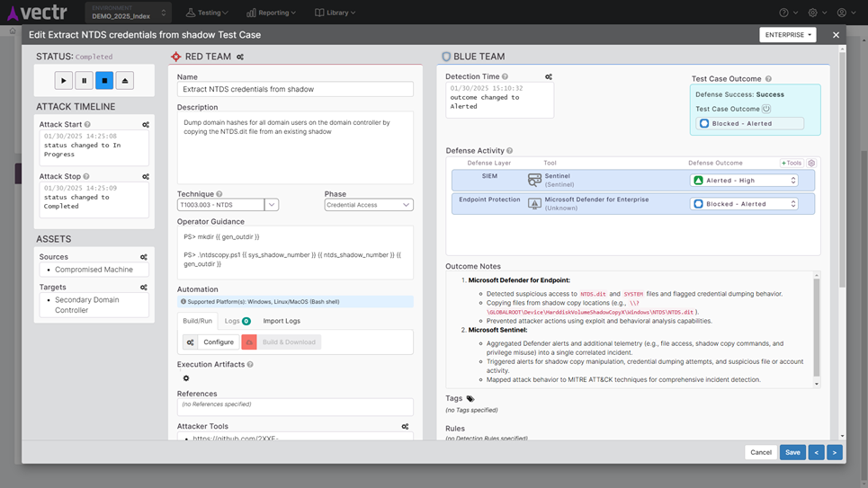The width and height of the screenshot is (868, 488).
Task: Click the +Tools button in Defense Activity
Action: (791, 164)
